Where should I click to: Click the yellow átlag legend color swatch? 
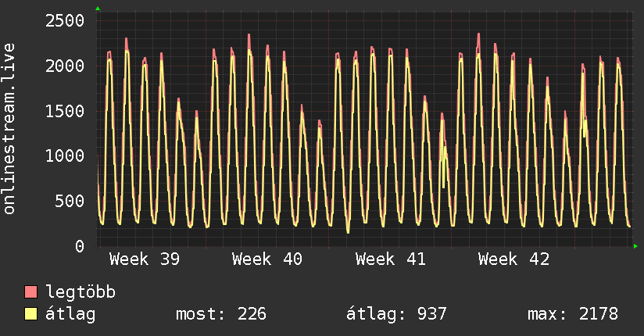pos(30,313)
